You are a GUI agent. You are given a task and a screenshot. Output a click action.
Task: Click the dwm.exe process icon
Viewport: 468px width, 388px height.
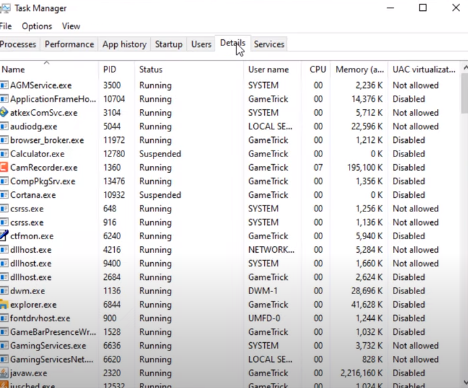[x=4, y=291]
